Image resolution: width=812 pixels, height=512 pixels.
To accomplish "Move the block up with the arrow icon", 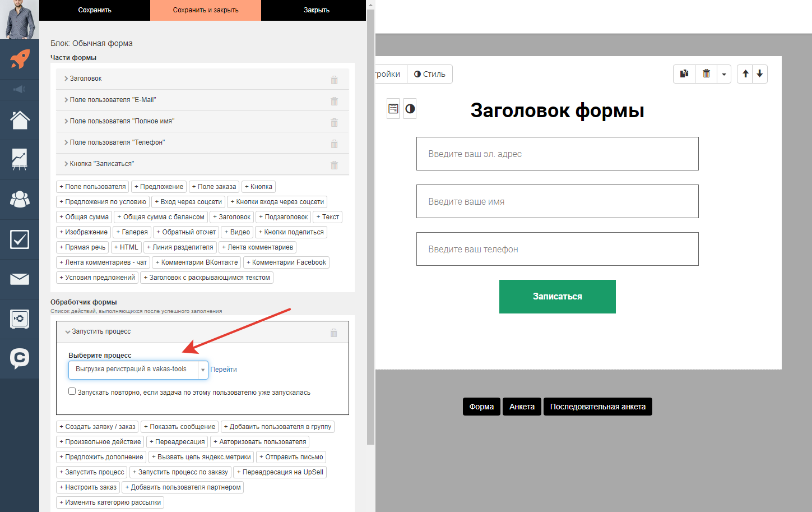I will click(x=745, y=73).
